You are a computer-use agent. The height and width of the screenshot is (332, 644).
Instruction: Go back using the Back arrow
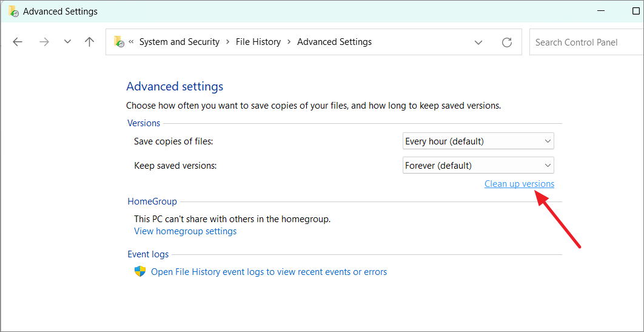(x=18, y=42)
